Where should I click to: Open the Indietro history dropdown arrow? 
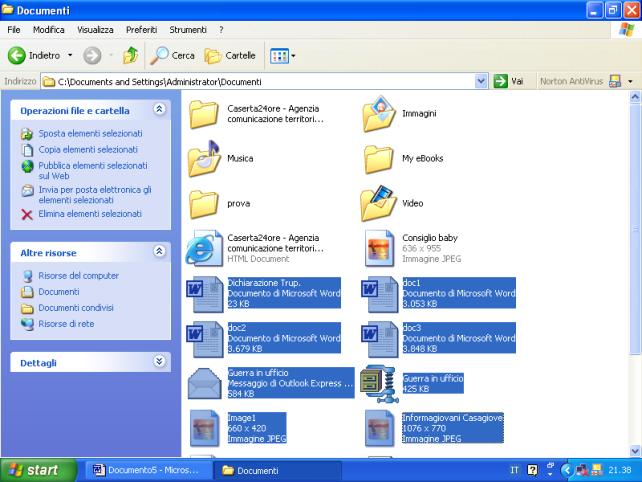click(70, 55)
